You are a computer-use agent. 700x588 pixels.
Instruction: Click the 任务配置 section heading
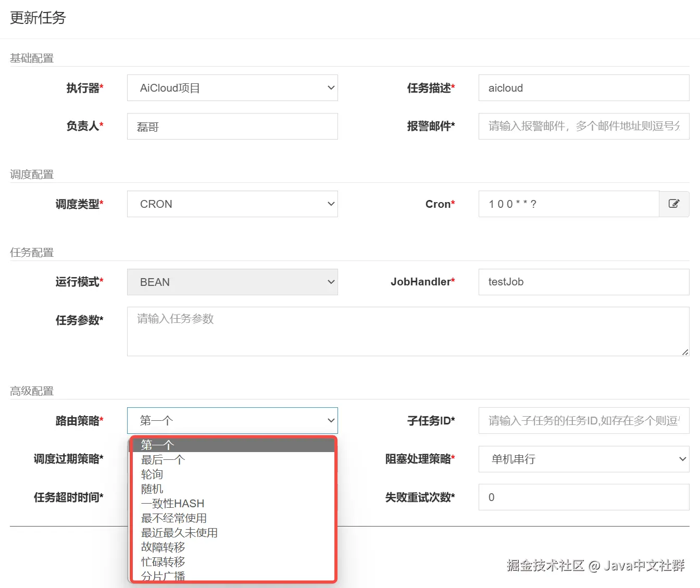pyautogui.click(x=32, y=253)
